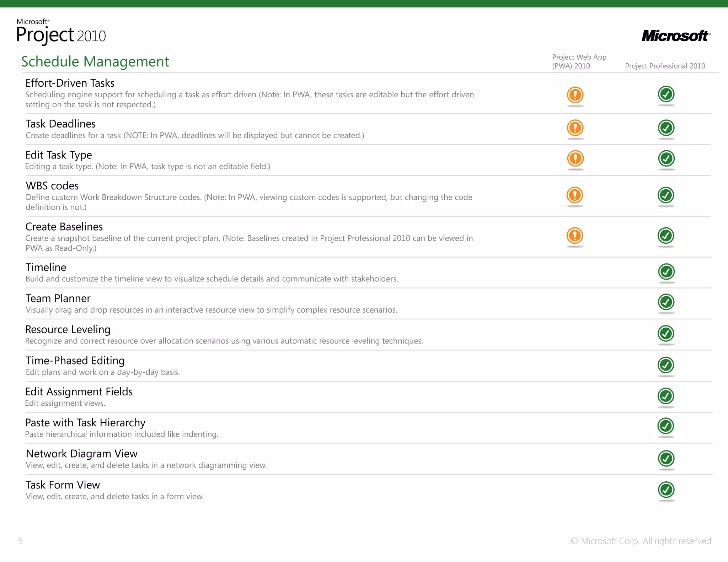Click the Timeline description about stakeholders
The width and height of the screenshot is (728, 562).
point(212,279)
